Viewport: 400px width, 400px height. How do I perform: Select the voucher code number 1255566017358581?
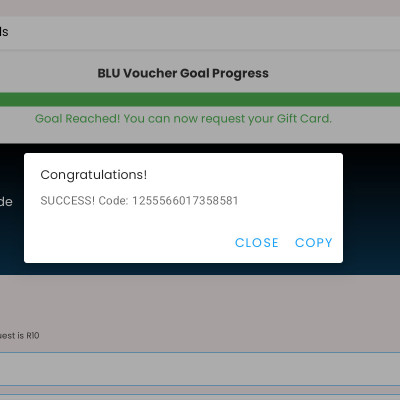coord(185,201)
